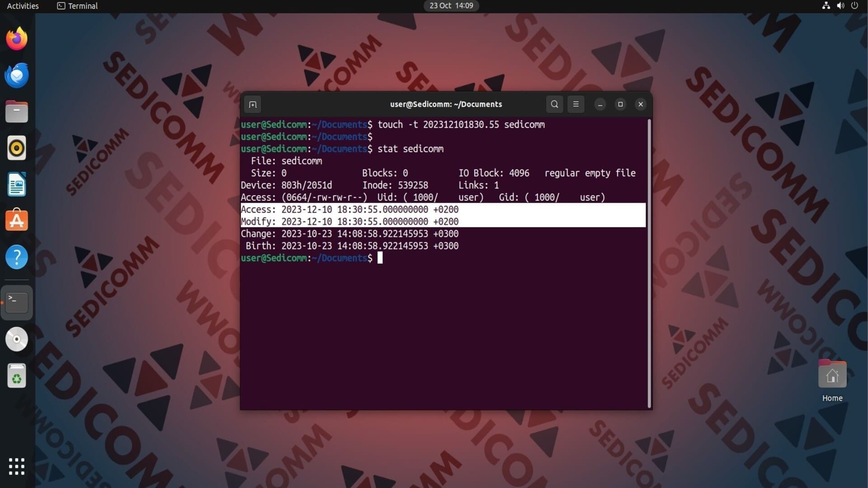Open Ubuntu Software store
The width and height of the screenshot is (868, 488).
[x=17, y=221]
